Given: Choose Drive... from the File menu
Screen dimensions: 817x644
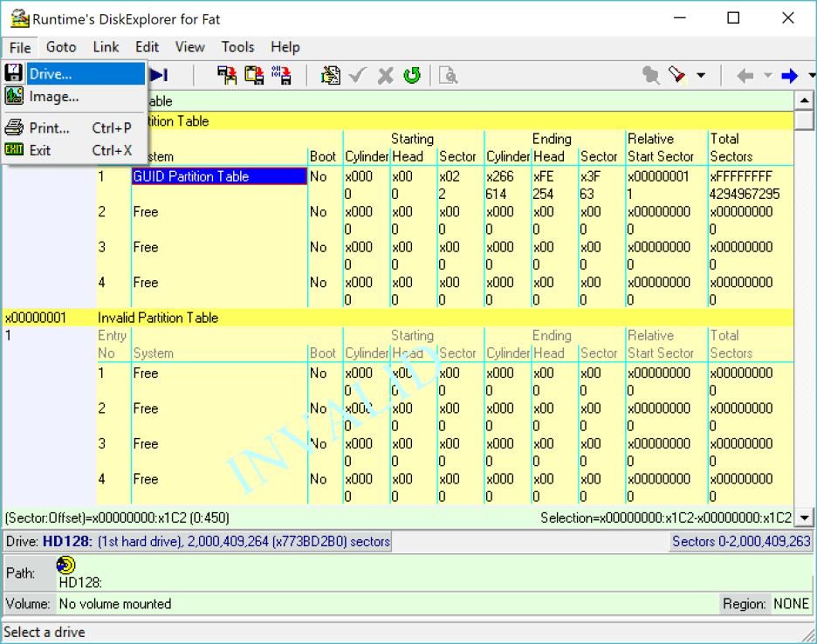Looking at the screenshot, I should point(51,74).
